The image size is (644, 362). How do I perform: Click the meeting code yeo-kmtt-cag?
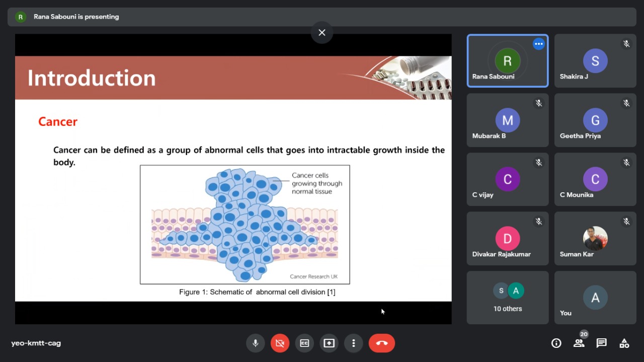(x=36, y=343)
